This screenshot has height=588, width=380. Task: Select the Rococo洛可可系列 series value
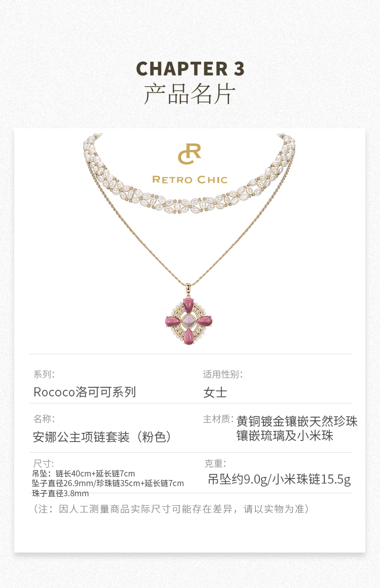85,392
